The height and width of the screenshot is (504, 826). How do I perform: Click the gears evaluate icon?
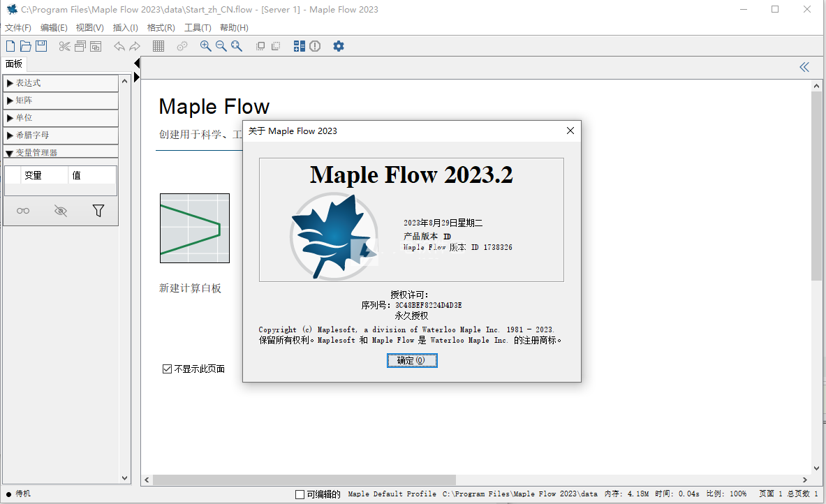point(182,46)
